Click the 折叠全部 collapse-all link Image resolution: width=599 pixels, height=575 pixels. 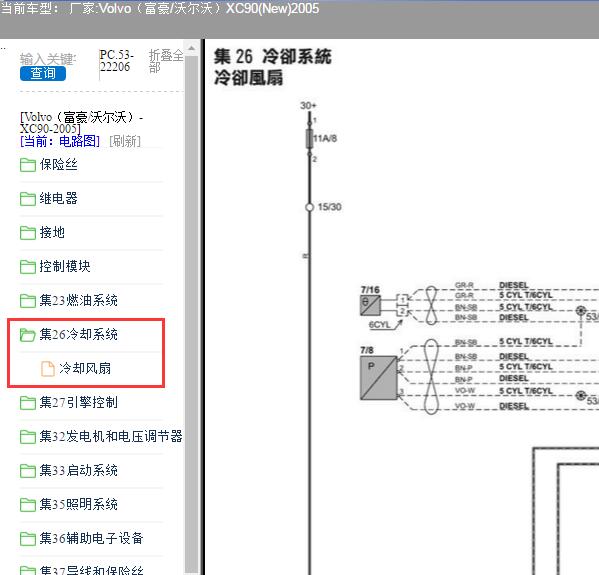point(166,61)
